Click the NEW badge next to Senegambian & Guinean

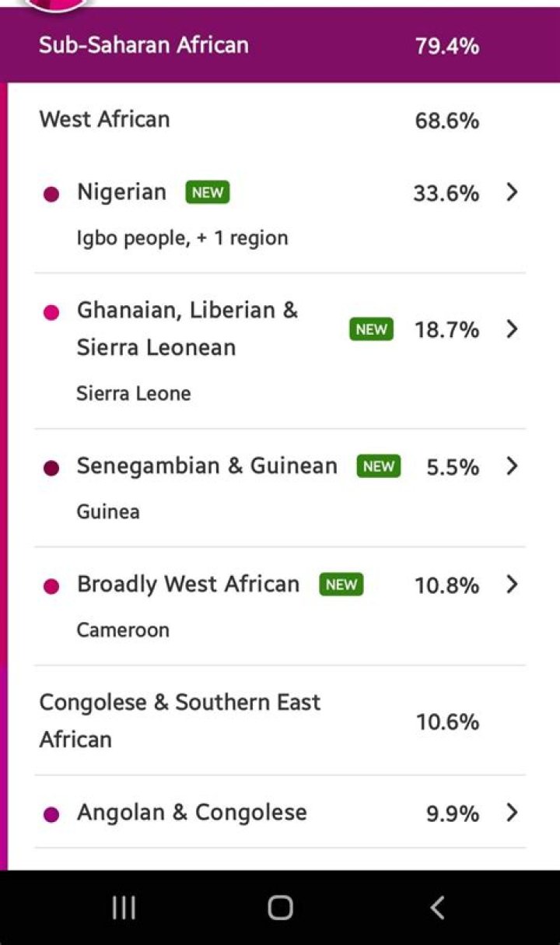click(x=379, y=466)
